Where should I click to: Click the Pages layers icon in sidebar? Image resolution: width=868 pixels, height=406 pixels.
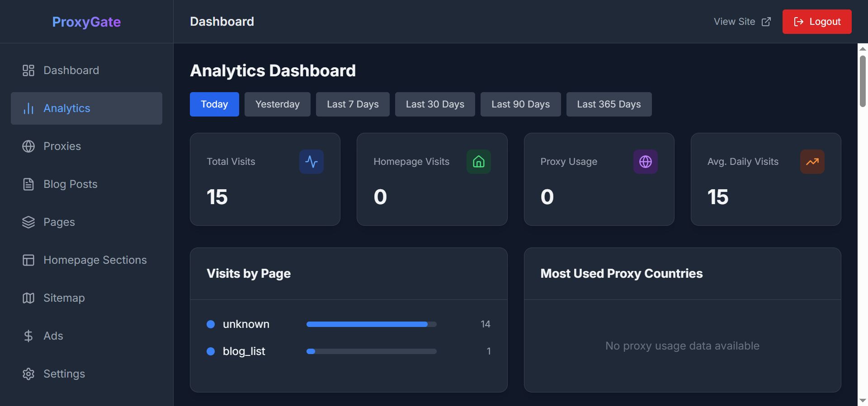point(28,222)
